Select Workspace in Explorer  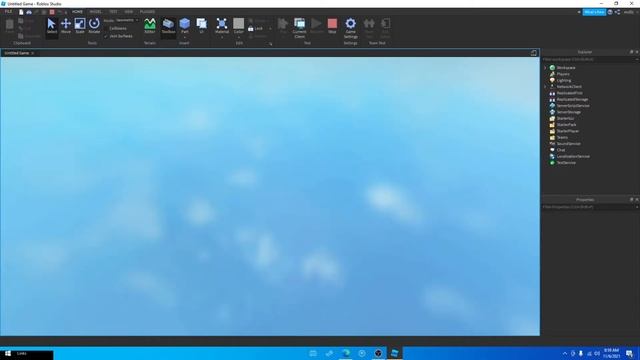[x=566, y=68]
